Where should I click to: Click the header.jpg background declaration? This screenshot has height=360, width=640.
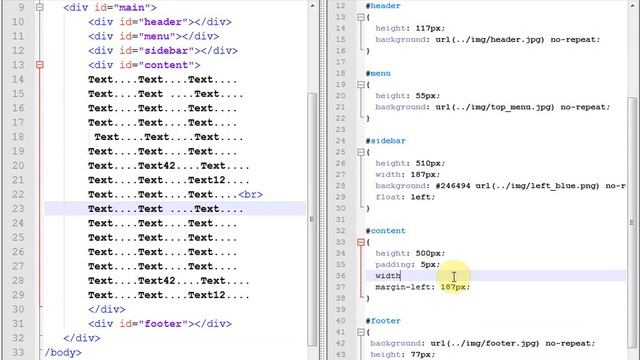[488, 40]
